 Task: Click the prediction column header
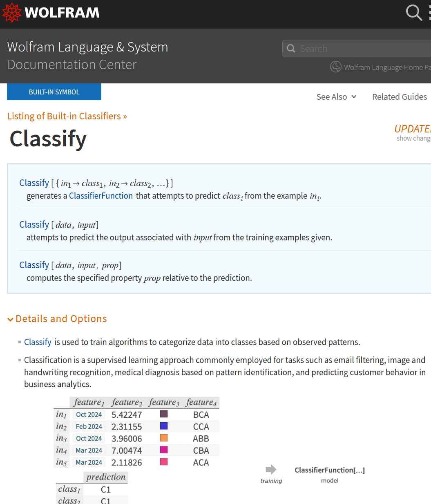(x=106, y=477)
